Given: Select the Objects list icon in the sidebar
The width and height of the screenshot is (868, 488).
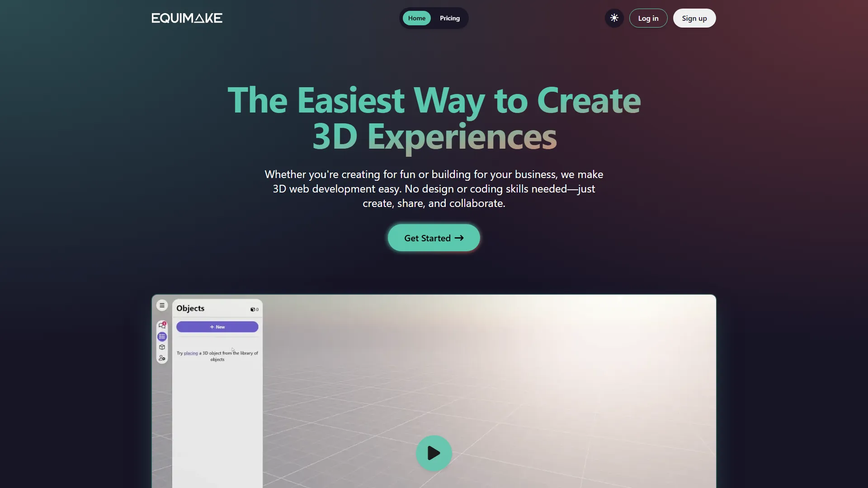Looking at the screenshot, I should click(162, 337).
